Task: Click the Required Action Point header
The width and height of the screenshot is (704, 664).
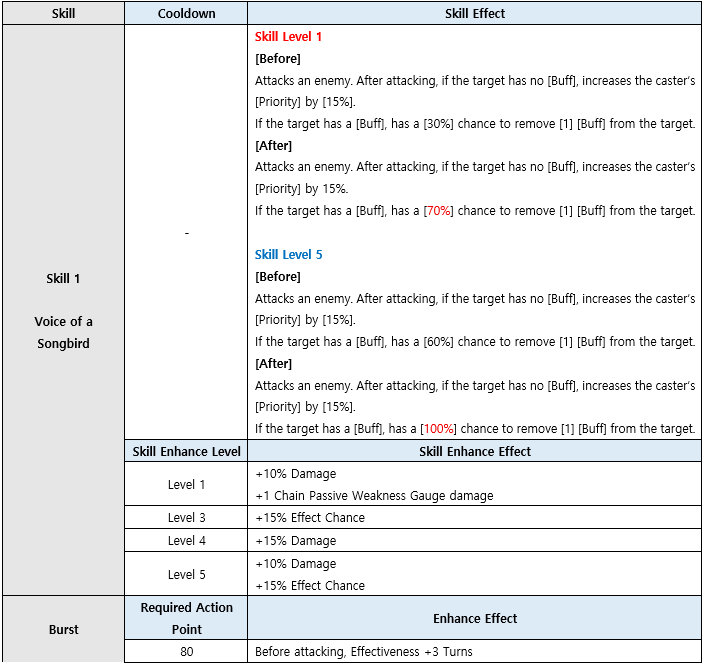Action: pos(186,618)
